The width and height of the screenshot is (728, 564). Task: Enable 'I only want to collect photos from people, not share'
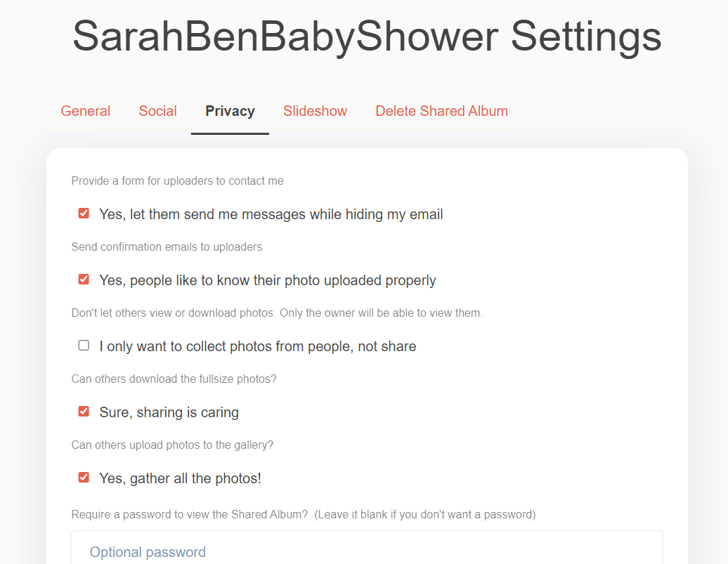[84, 345]
